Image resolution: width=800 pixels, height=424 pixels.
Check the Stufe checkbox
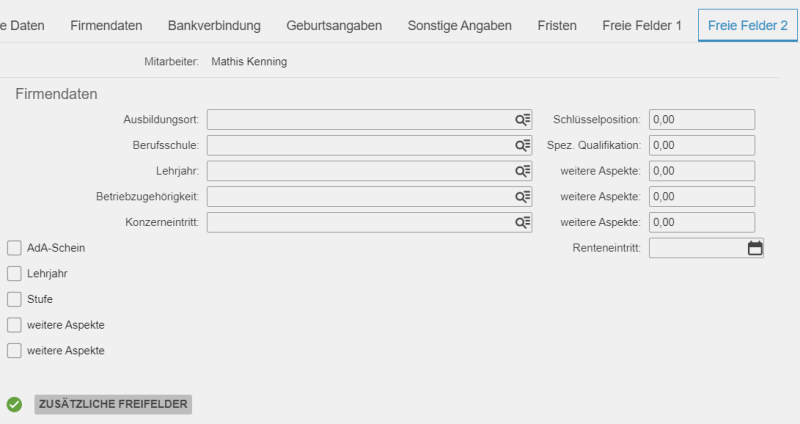click(14, 299)
